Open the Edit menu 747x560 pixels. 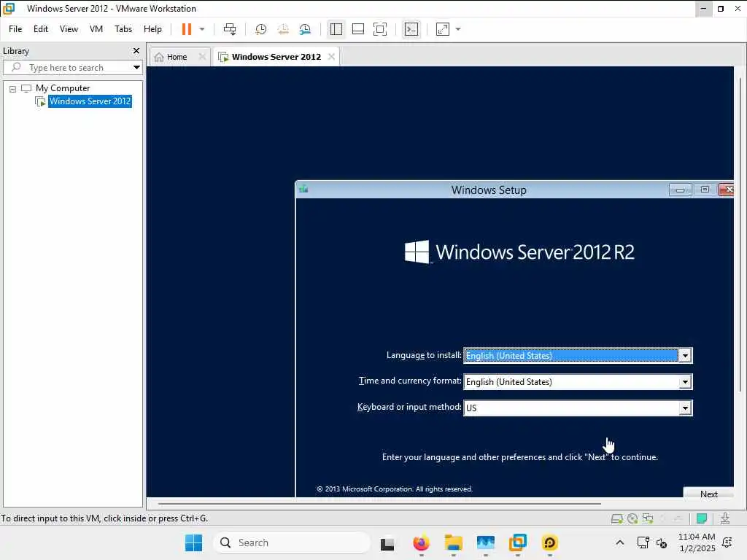pyautogui.click(x=41, y=29)
